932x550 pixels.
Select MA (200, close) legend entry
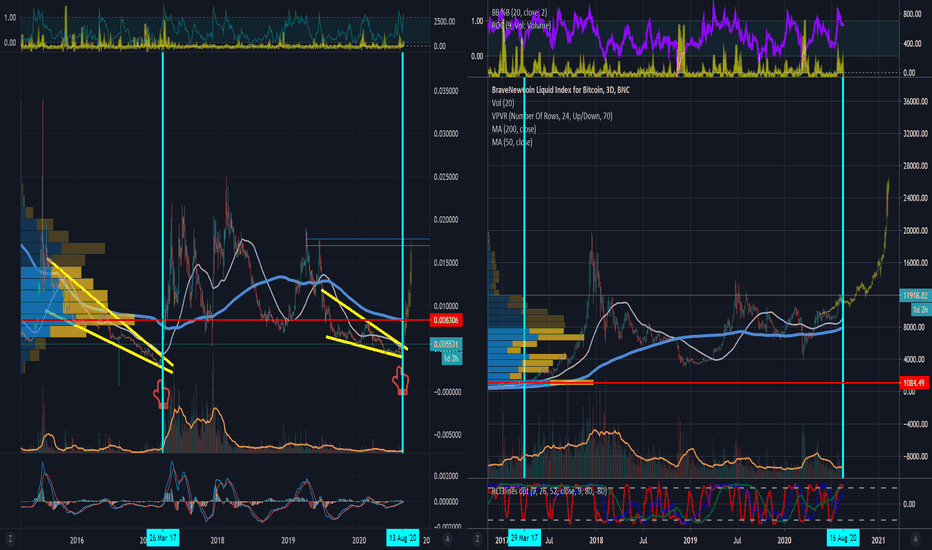pos(514,129)
